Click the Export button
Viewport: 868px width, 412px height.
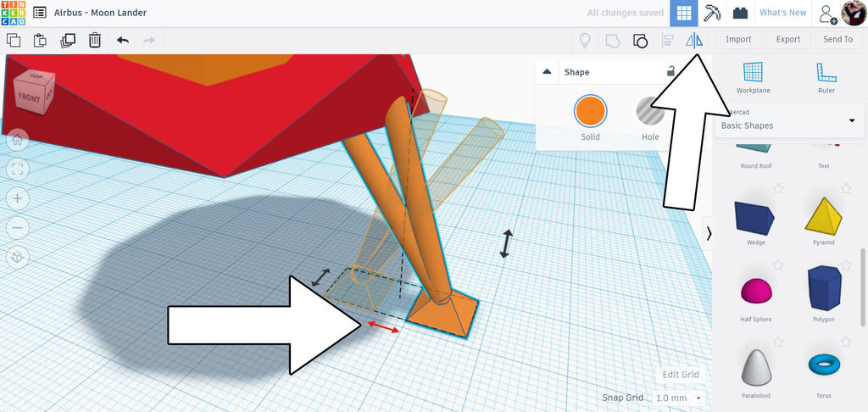(788, 39)
